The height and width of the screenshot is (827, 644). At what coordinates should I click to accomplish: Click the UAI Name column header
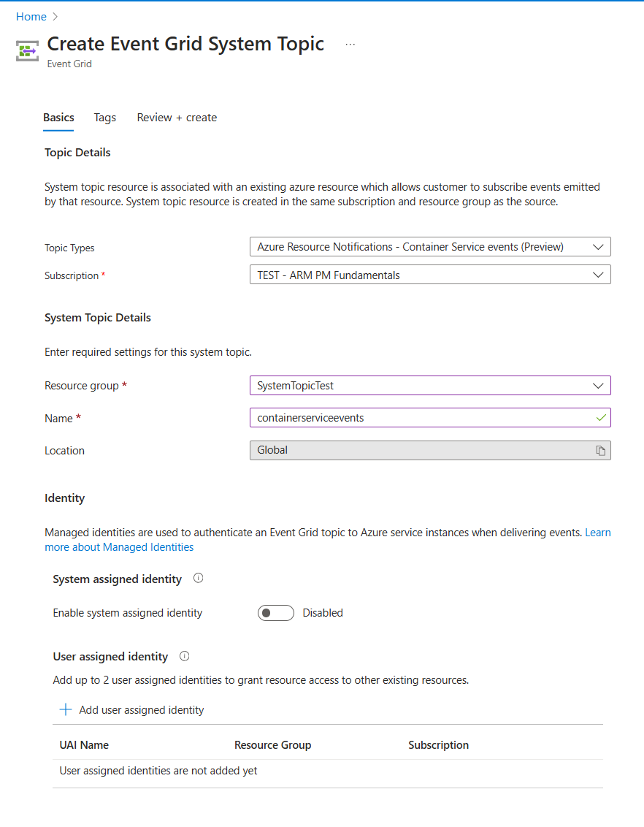[84, 745]
